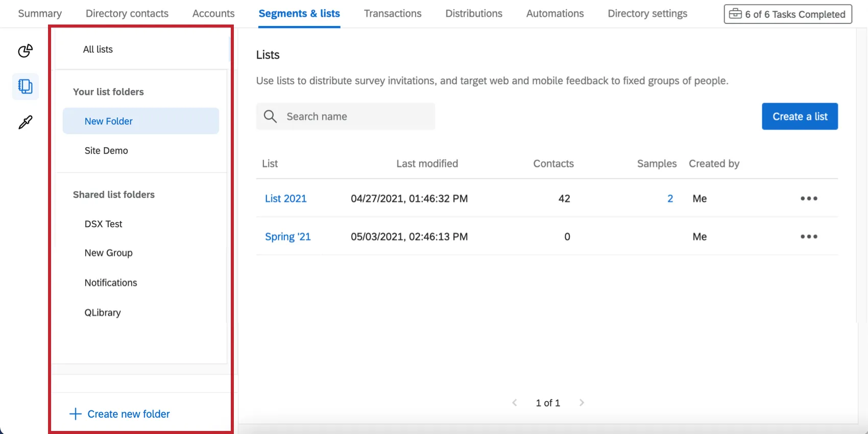Open the Spring '21 list link

pyautogui.click(x=287, y=236)
